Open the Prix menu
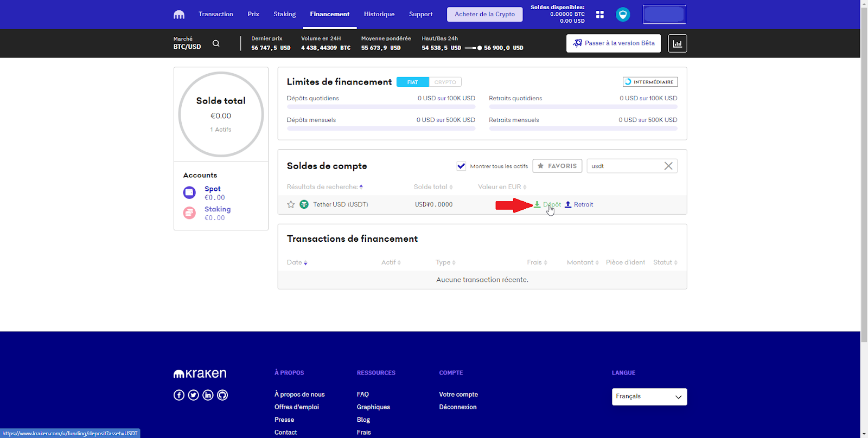Viewport: 868px width, 438px height. tap(253, 14)
